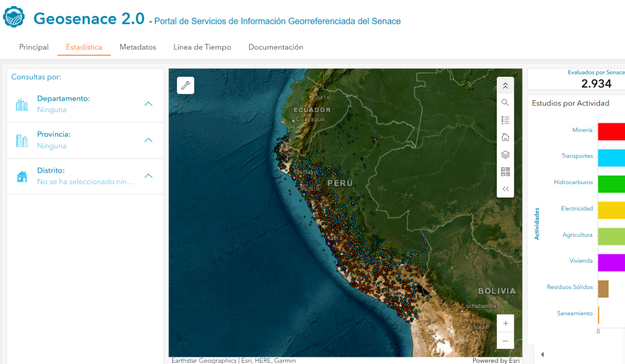Select the red Minería bar
Screen dimensions: 625x364
pos(612,132)
